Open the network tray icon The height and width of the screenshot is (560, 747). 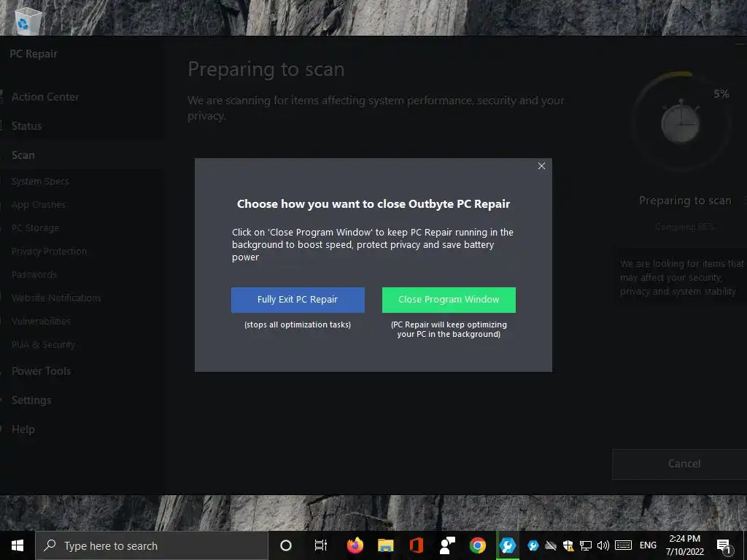coord(586,545)
